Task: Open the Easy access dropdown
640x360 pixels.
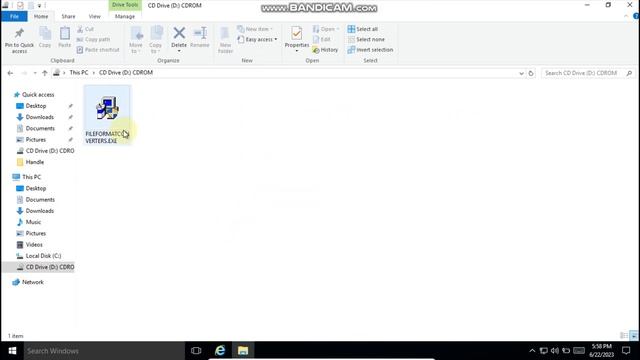Action: pos(257,39)
